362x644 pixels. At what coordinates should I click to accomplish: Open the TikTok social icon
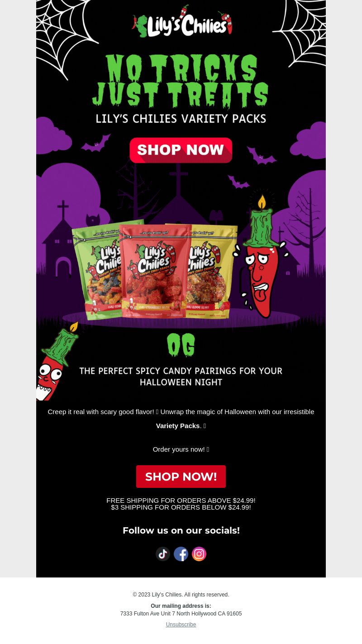163,554
